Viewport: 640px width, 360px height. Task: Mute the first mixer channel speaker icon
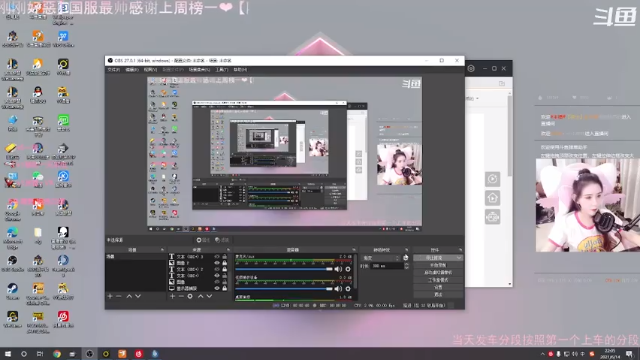338,269
